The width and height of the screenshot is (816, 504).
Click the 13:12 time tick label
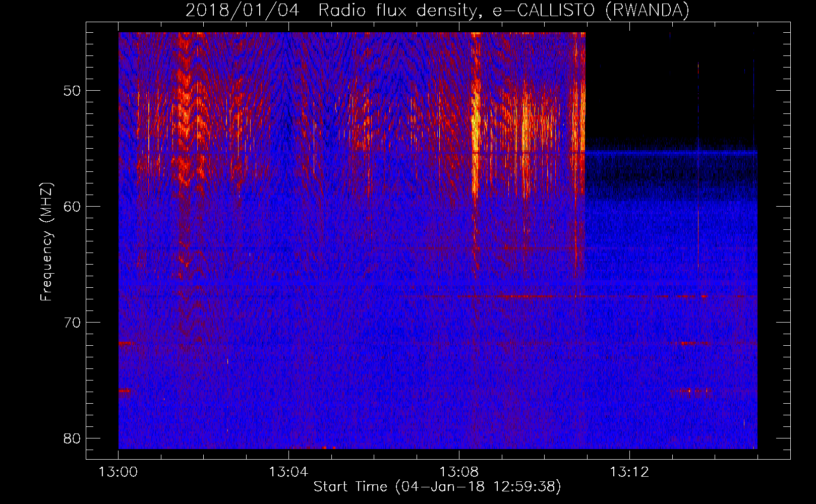[x=629, y=472]
